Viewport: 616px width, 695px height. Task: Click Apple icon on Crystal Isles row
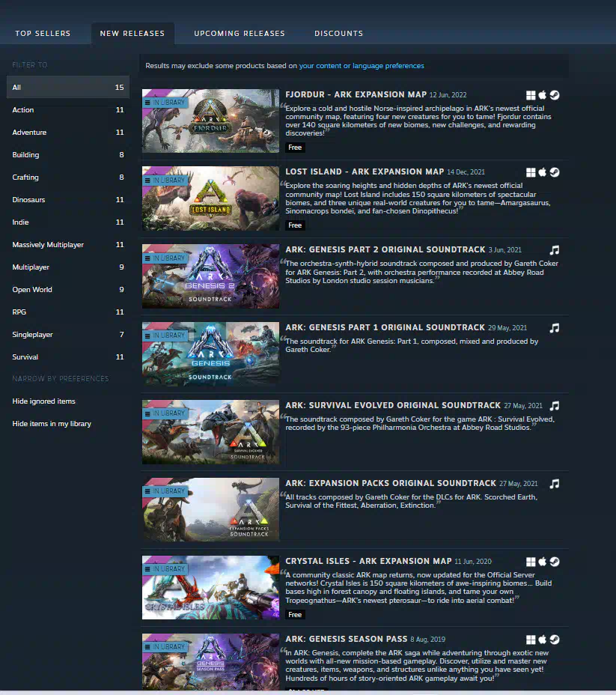[543, 562]
